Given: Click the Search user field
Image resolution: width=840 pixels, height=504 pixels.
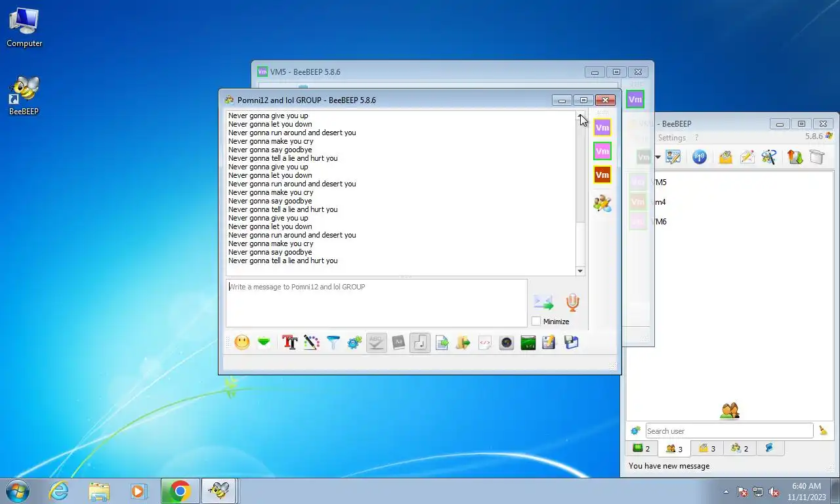Looking at the screenshot, I should click(x=729, y=431).
